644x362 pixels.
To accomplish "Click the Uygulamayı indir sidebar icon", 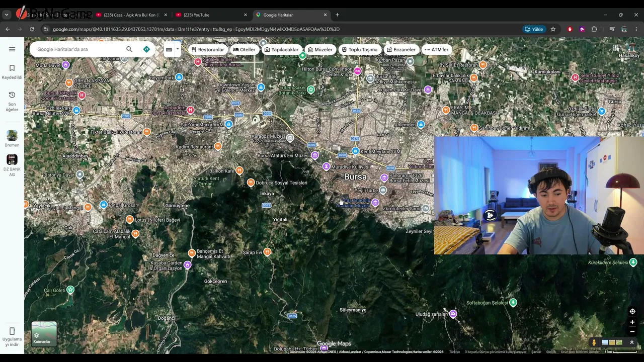I will [12, 336].
